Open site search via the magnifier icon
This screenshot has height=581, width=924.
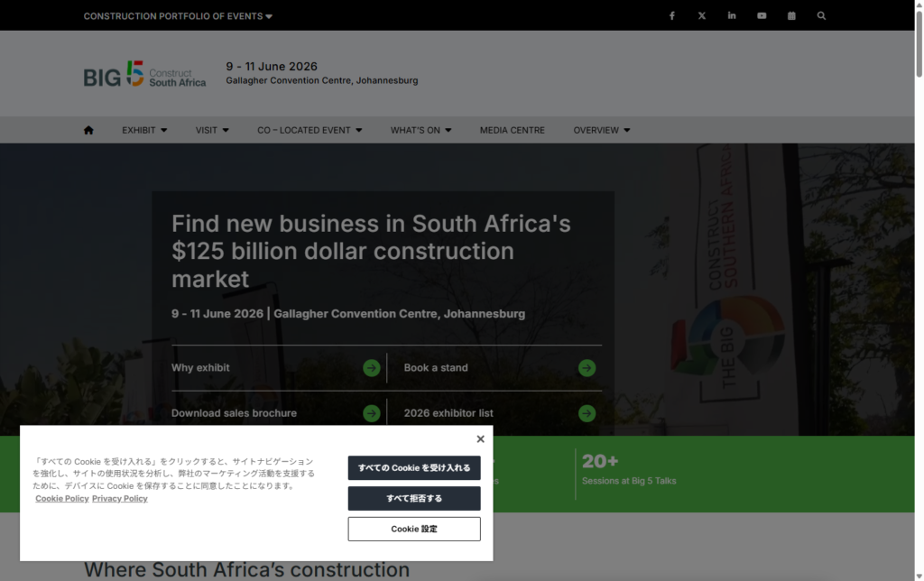[x=820, y=15]
